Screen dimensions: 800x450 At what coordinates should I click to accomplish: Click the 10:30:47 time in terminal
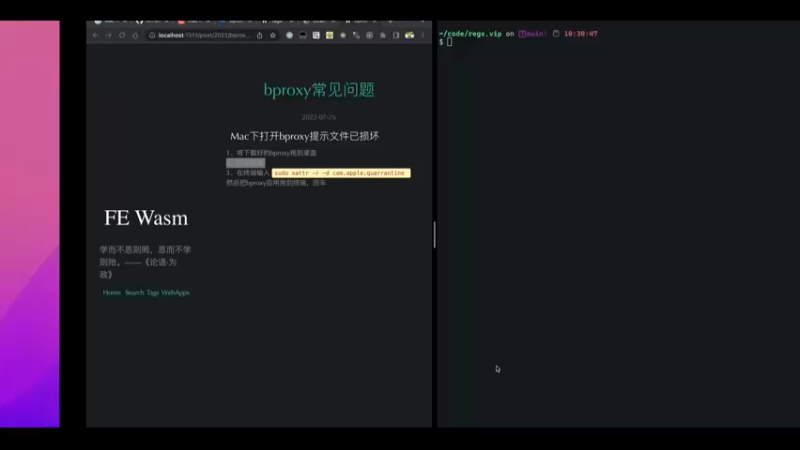(x=581, y=34)
